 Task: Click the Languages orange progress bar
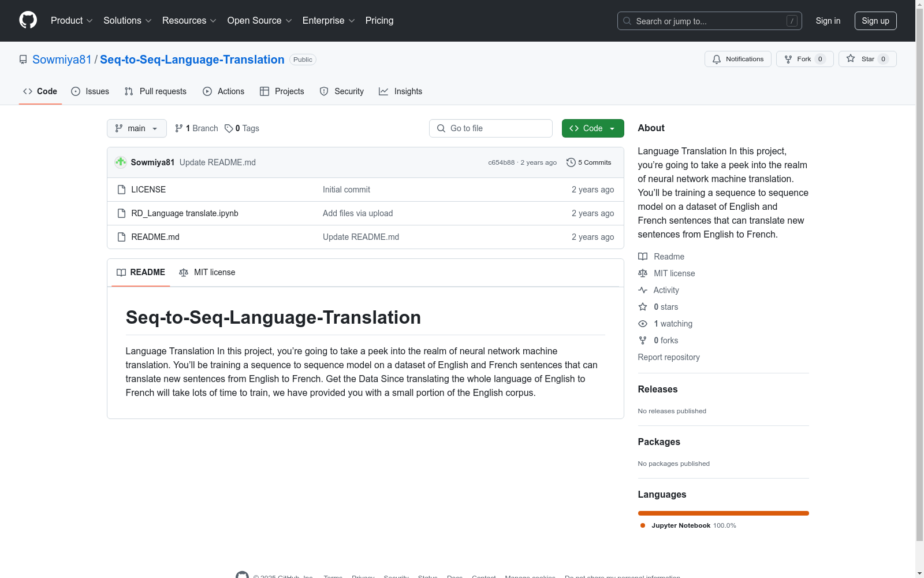[724, 513]
